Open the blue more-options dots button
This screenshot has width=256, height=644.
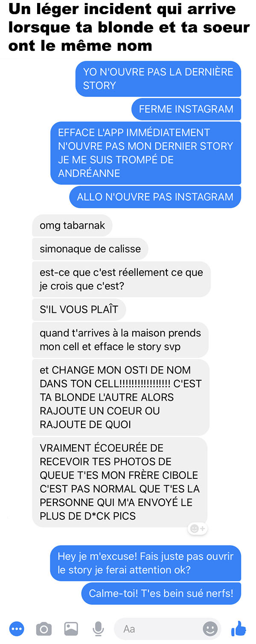click(x=17, y=629)
